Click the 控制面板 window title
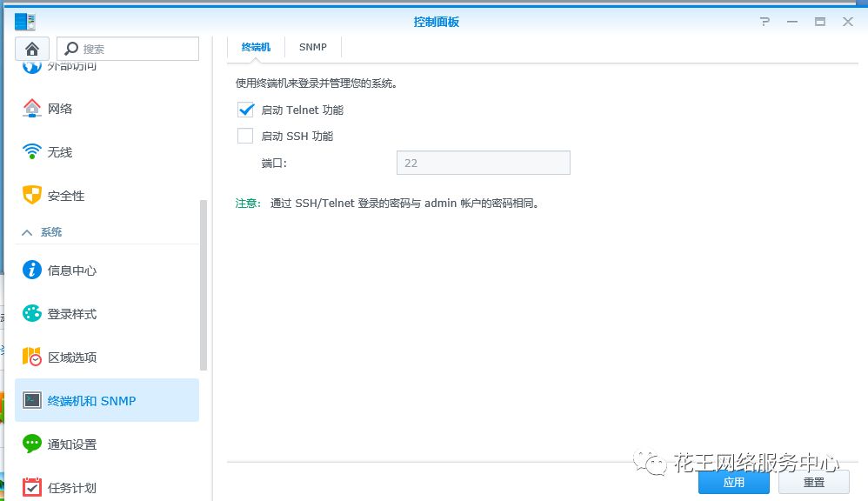868x501 pixels. 437,22
